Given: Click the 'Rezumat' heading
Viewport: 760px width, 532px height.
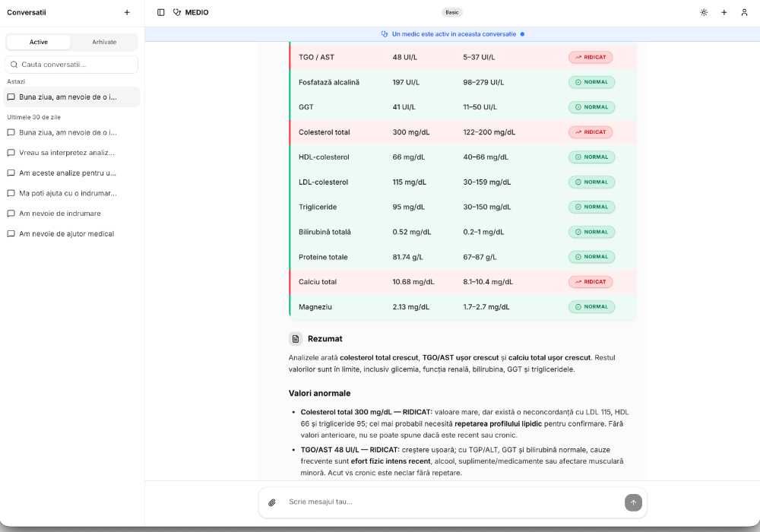Looking at the screenshot, I should pos(325,339).
